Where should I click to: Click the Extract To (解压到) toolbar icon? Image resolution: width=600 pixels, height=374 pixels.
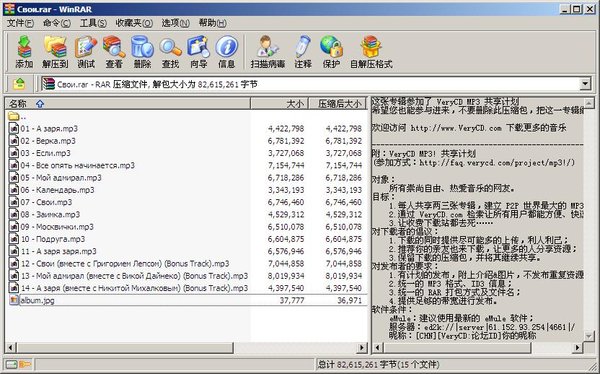[55, 52]
